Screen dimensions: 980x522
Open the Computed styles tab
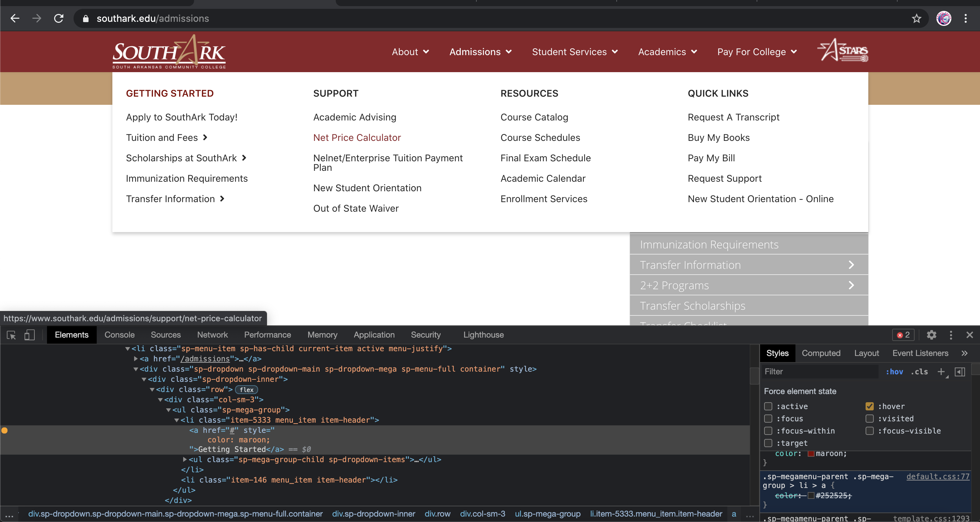tap(821, 353)
